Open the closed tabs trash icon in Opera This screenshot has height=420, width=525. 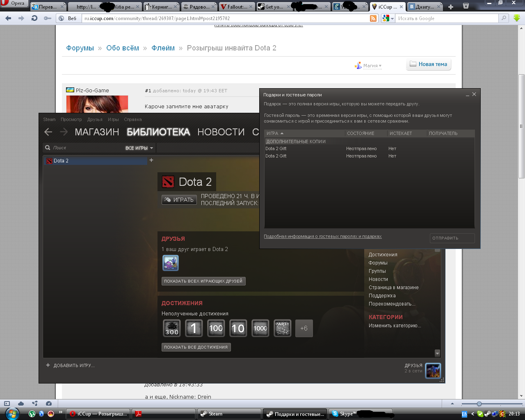(x=466, y=6)
